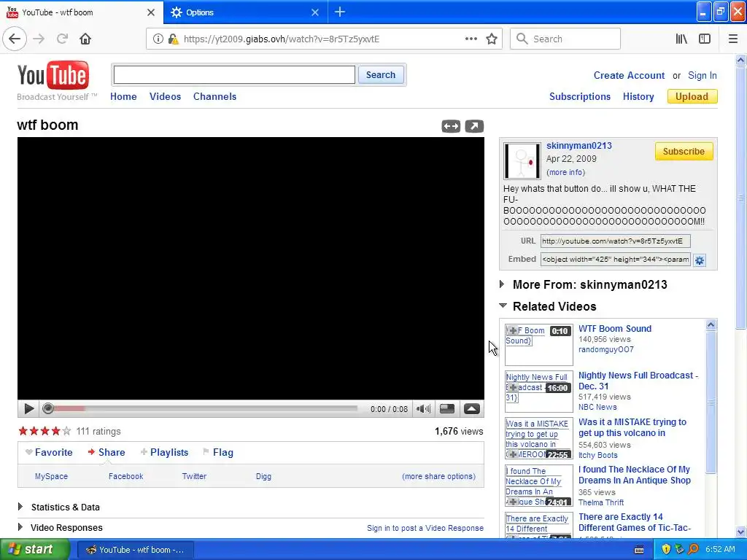Add Nightly News Full Broadcast to the queue with plus icon
The image size is (747, 560).
(x=513, y=388)
